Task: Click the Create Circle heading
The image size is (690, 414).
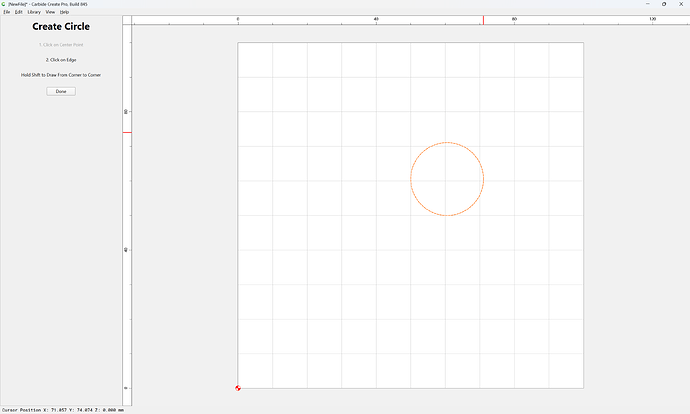Action: 61,26
